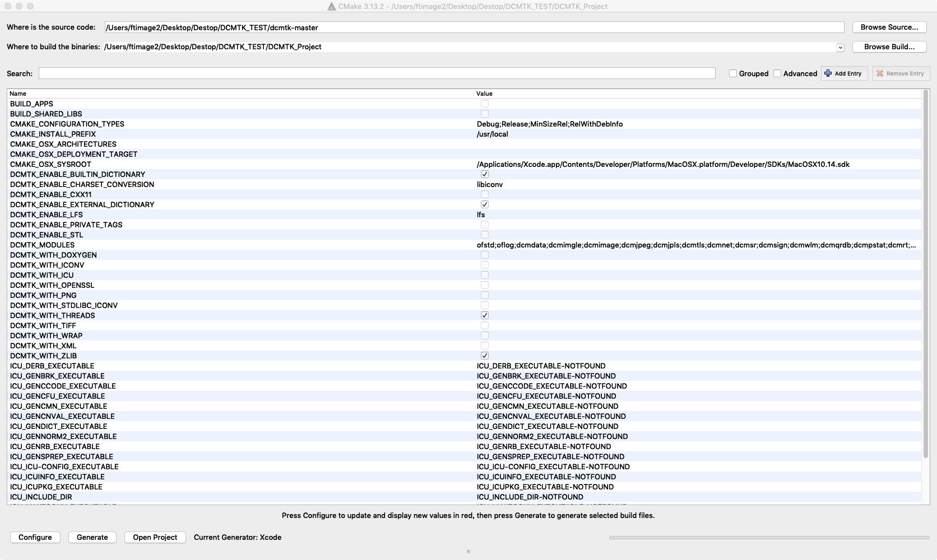Viewport: 937px width, 560px height.
Task: Select ICU_GENCCODE_EXECUTABLE entry name
Action: click(x=63, y=386)
